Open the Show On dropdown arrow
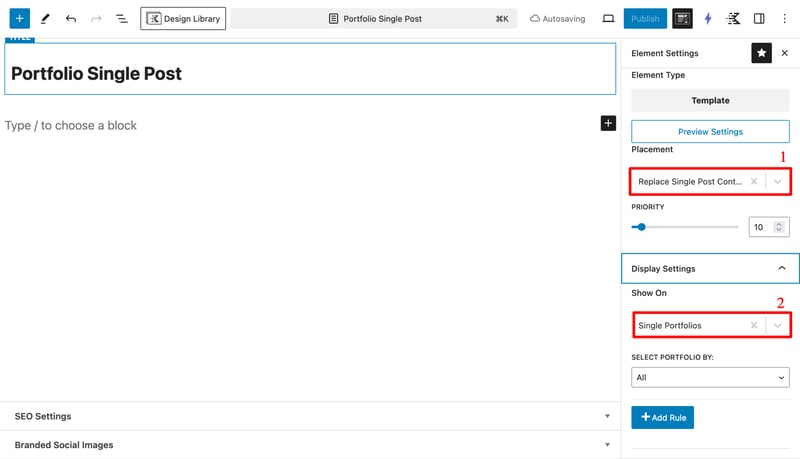This screenshot has width=800, height=459. click(777, 325)
